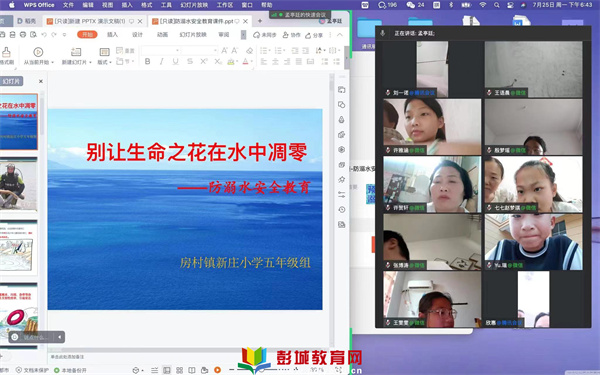Switch to the Design ribbon tab
Screen dimensions: 600x375
coord(137,35)
